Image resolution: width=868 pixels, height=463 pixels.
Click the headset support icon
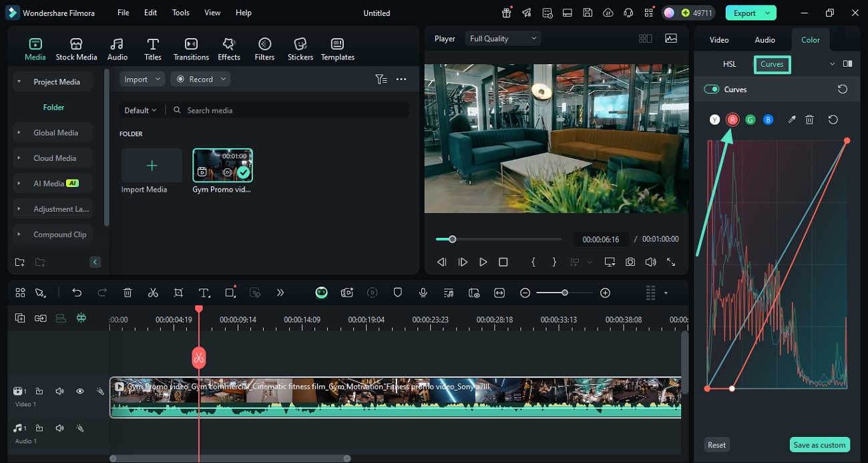[x=628, y=13]
